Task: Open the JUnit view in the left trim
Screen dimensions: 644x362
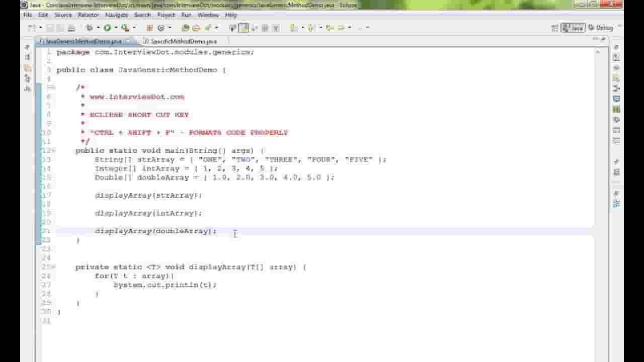Action: pyautogui.click(x=27, y=88)
